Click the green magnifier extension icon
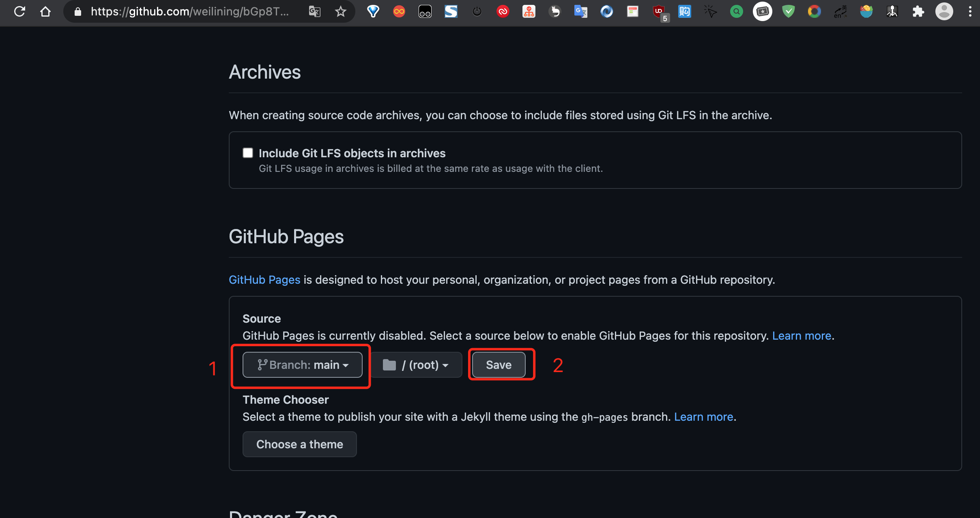This screenshot has width=980, height=518. pos(737,11)
